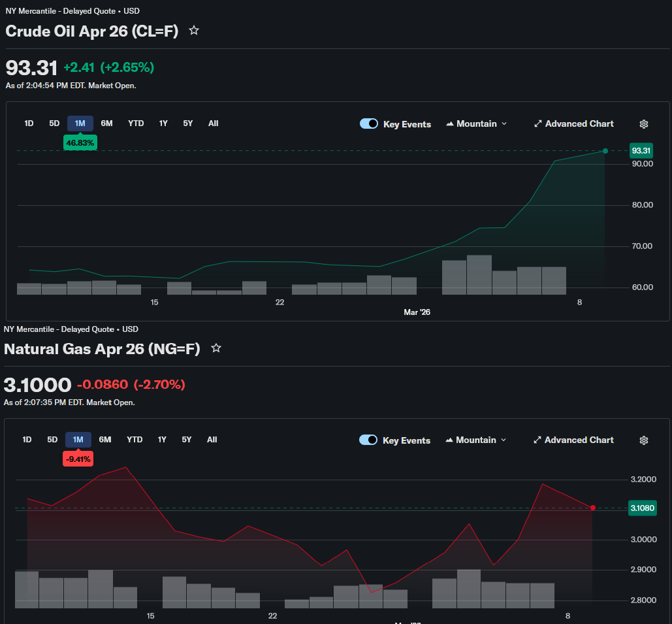
Task: Select YTD range on Natural Gas chart
Action: click(x=135, y=440)
